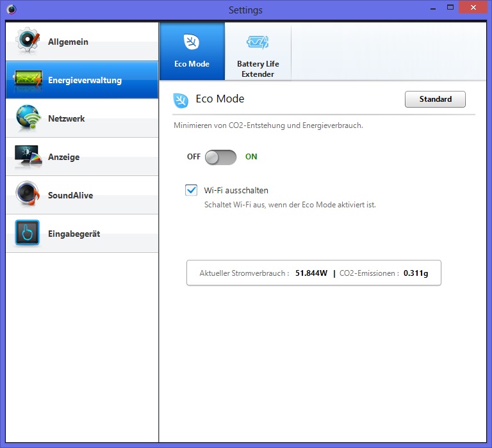Click the Battery Life Extender battery icon
The height and width of the screenshot is (448, 492).
(258, 42)
